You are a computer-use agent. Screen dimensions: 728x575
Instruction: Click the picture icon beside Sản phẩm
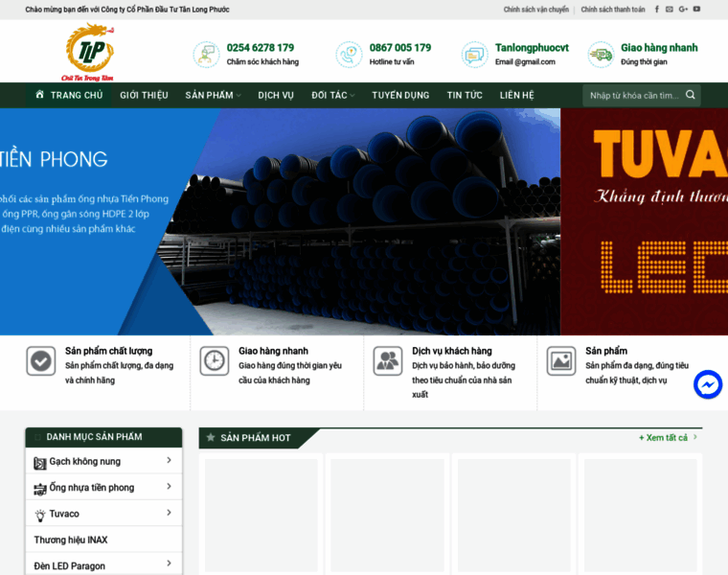click(x=561, y=361)
